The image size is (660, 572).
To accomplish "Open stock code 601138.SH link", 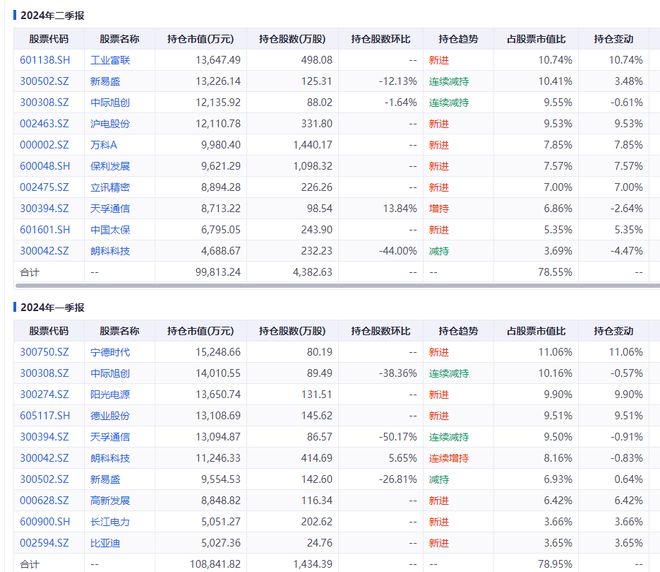I will coord(45,60).
